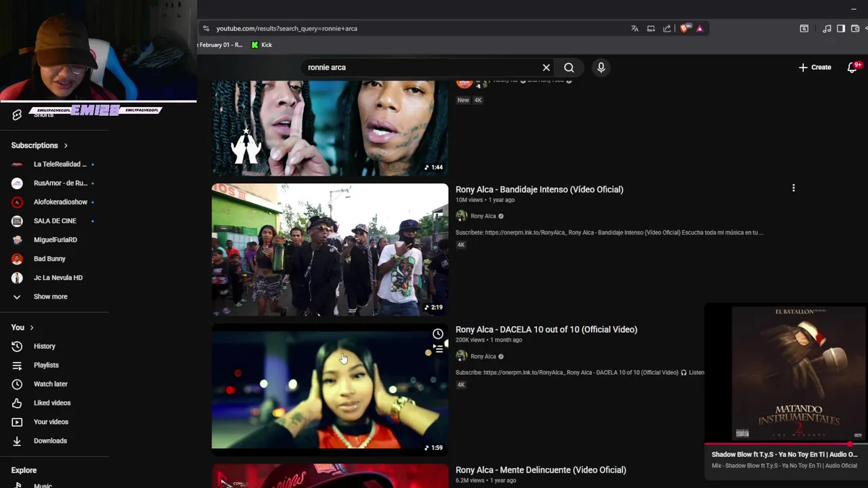
Task: Click title Rony Alca - Bandidaje Intenso
Action: [x=539, y=189]
